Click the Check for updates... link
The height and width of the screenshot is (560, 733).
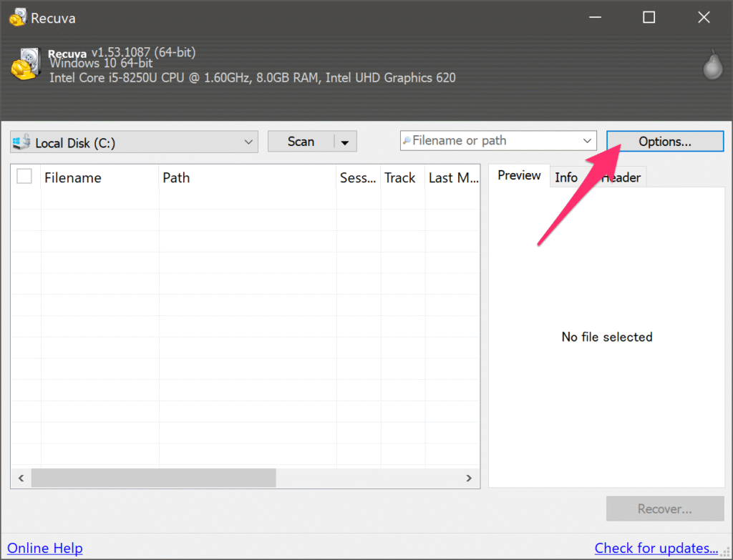[656, 548]
